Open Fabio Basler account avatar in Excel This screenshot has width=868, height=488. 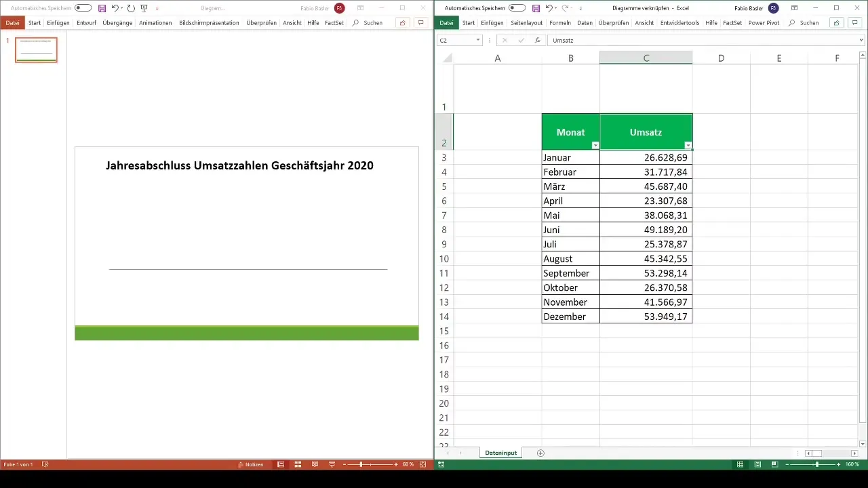click(773, 8)
